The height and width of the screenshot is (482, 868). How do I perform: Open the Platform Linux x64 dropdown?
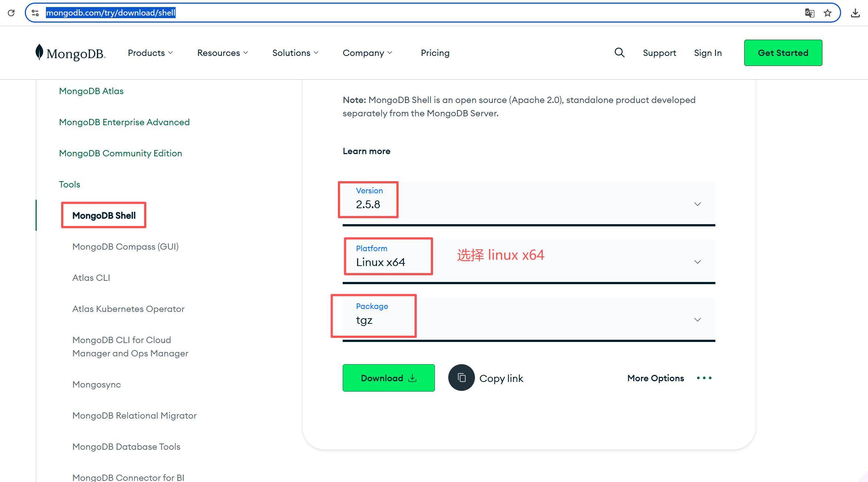point(697,262)
